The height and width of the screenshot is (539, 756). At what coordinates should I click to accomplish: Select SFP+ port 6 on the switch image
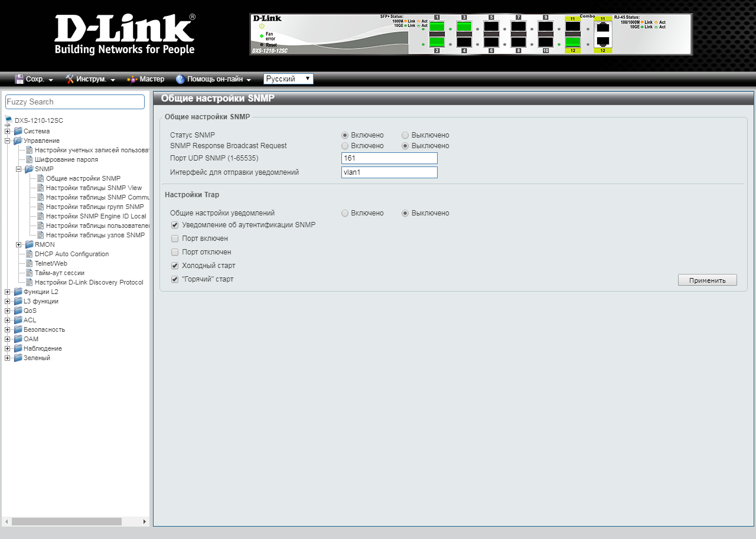(x=491, y=43)
